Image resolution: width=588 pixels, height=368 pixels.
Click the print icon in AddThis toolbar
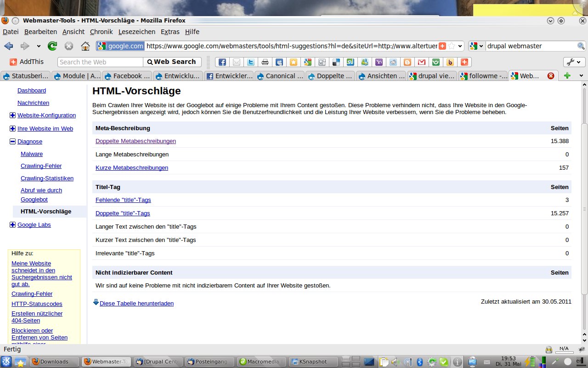click(x=265, y=62)
